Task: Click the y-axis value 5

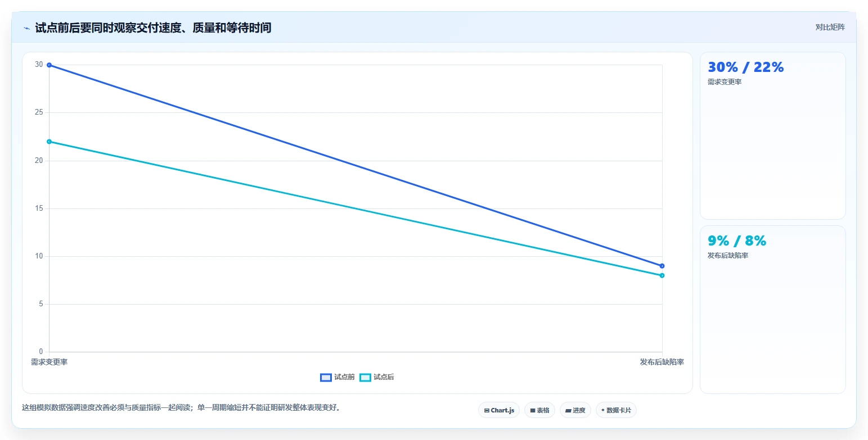Action: pos(41,304)
